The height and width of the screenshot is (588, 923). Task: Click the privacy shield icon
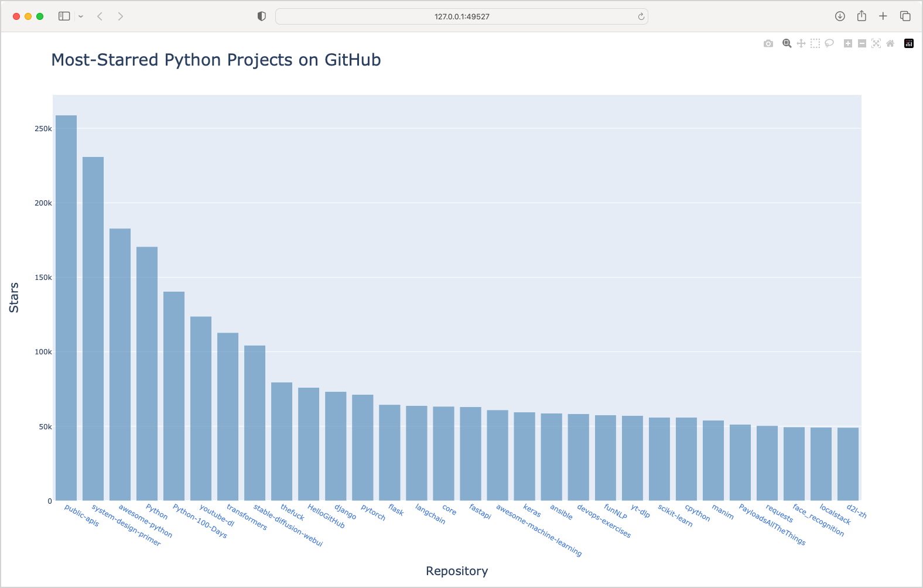pyautogui.click(x=262, y=16)
